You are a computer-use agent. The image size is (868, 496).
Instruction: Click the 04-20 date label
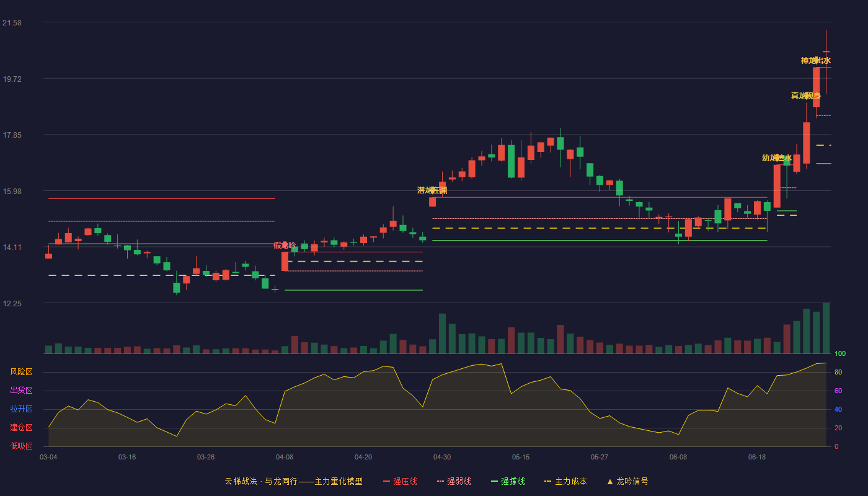coord(363,457)
